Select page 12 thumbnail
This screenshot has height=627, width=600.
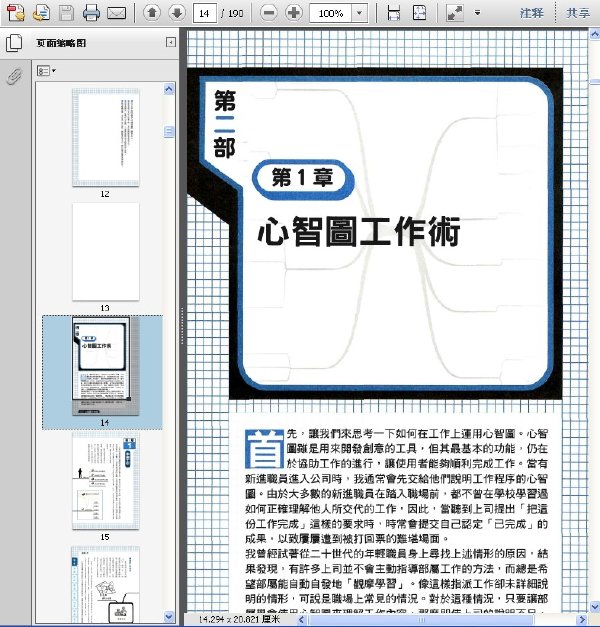(x=106, y=138)
